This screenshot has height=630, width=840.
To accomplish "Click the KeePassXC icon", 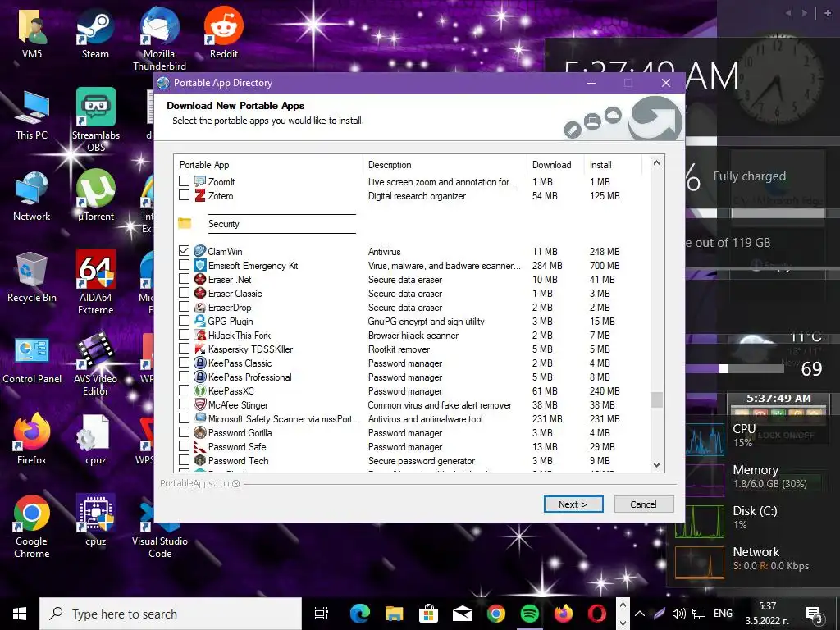I will point(200,390).
